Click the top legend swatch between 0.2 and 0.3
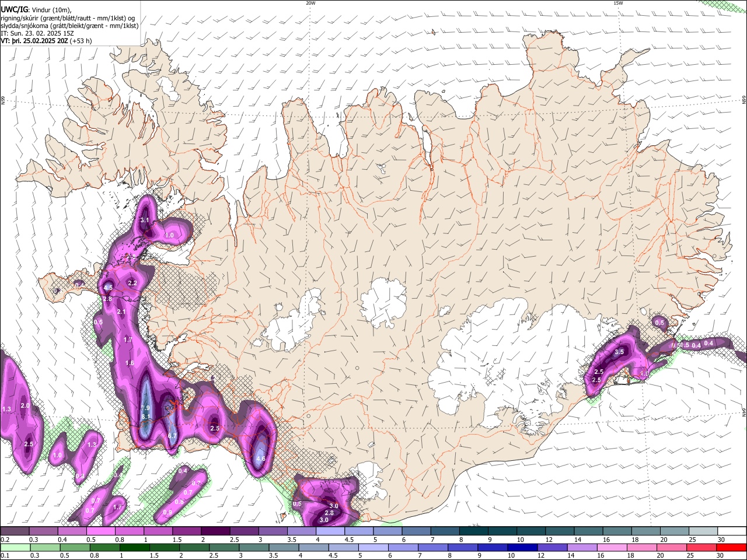 15,531
